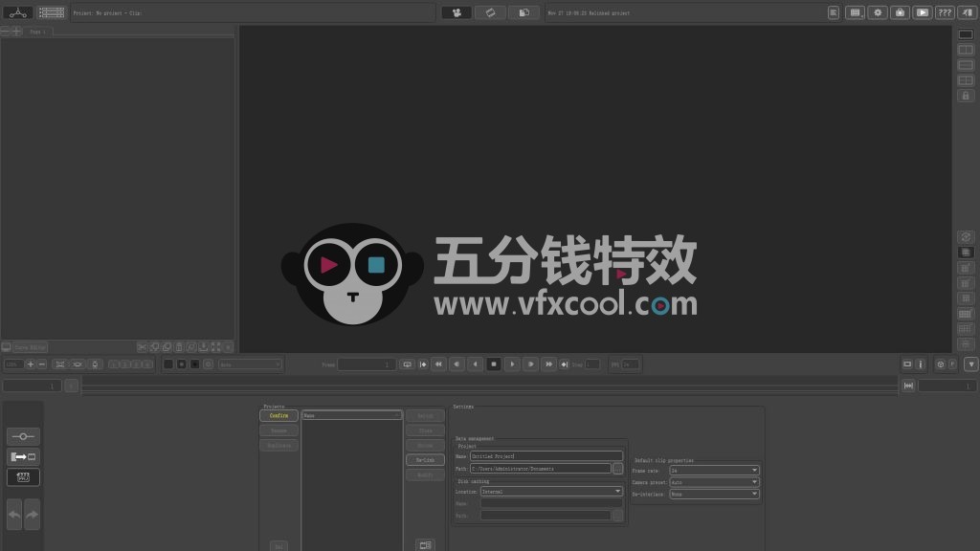Open the gear preferences icon in top bar
The image size is (980, 551).
(x=878, y=12)
